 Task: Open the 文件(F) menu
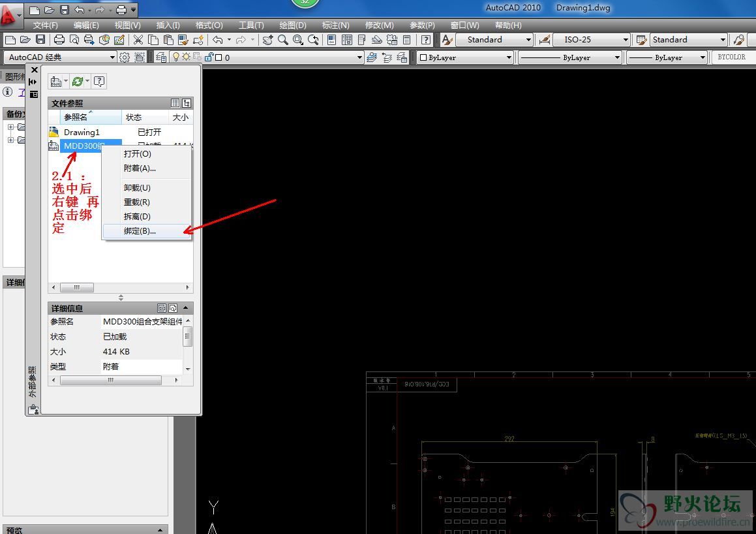click(x=45, y=25)
